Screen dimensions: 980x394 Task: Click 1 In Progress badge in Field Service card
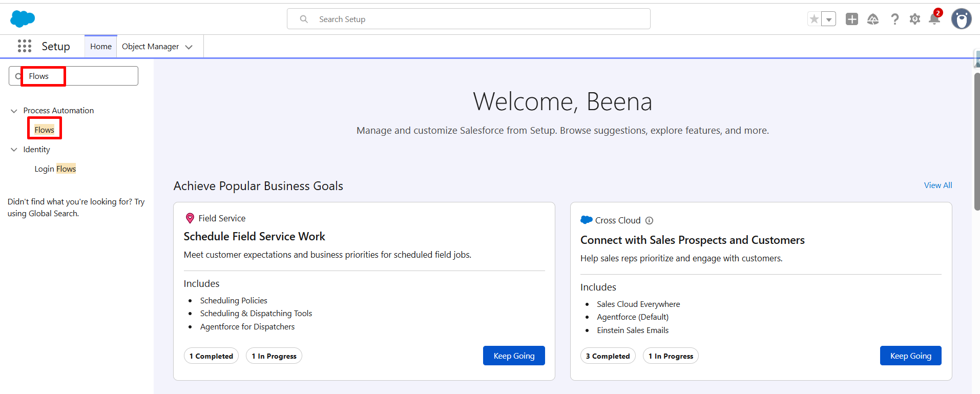[x=274, y=356]
